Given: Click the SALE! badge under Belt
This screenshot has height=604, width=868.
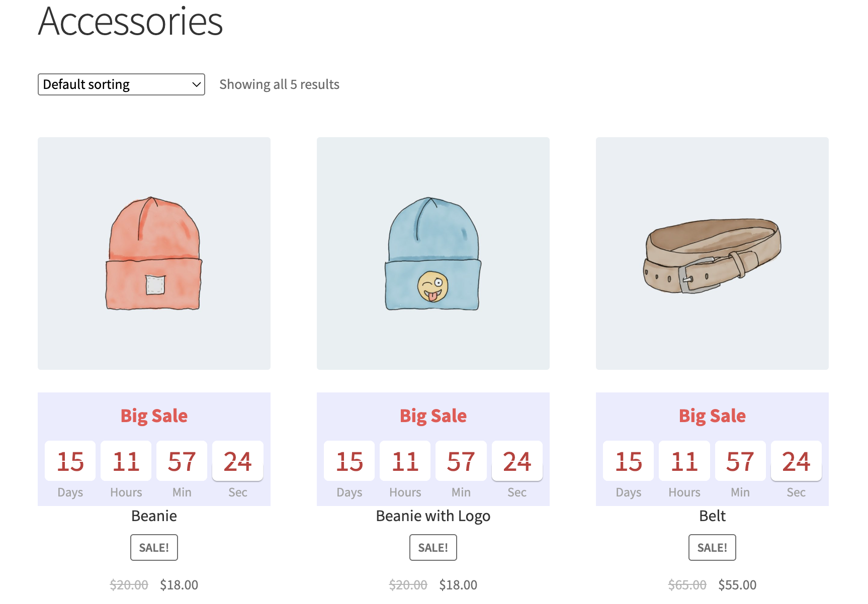Looking at the screenshot, I should (712, 547).
